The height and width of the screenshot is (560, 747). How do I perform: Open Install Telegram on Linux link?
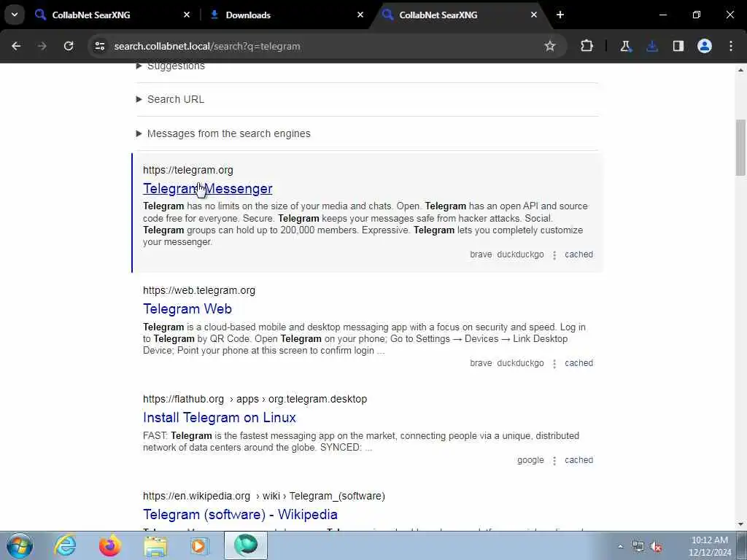pyautogui.click(x=219, y=418)
